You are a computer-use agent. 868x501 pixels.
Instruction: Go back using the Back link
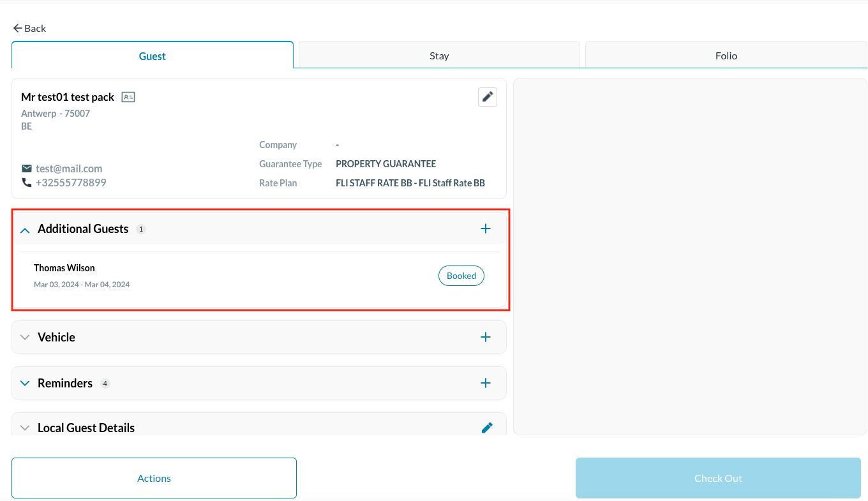click(x=29, y=28)
